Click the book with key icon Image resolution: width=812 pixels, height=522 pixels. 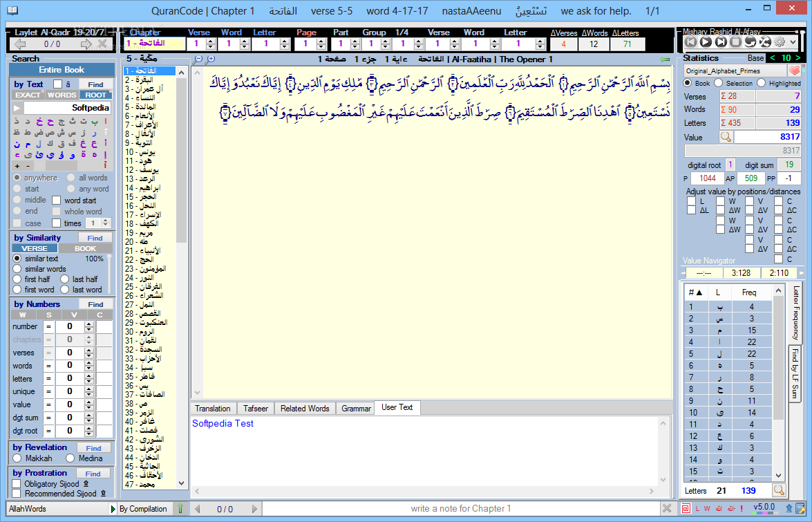point(801,509)
